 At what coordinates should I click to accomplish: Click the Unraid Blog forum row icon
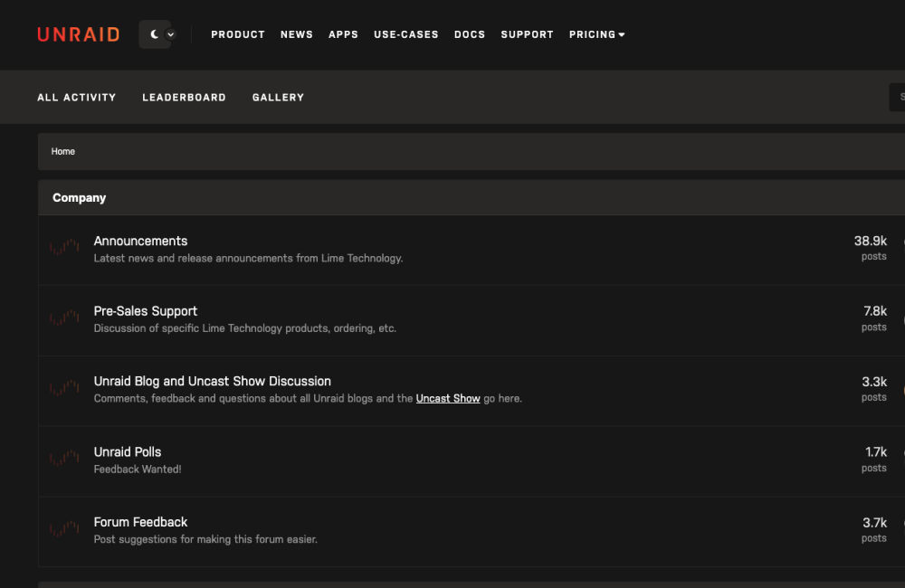click(64, 388)
